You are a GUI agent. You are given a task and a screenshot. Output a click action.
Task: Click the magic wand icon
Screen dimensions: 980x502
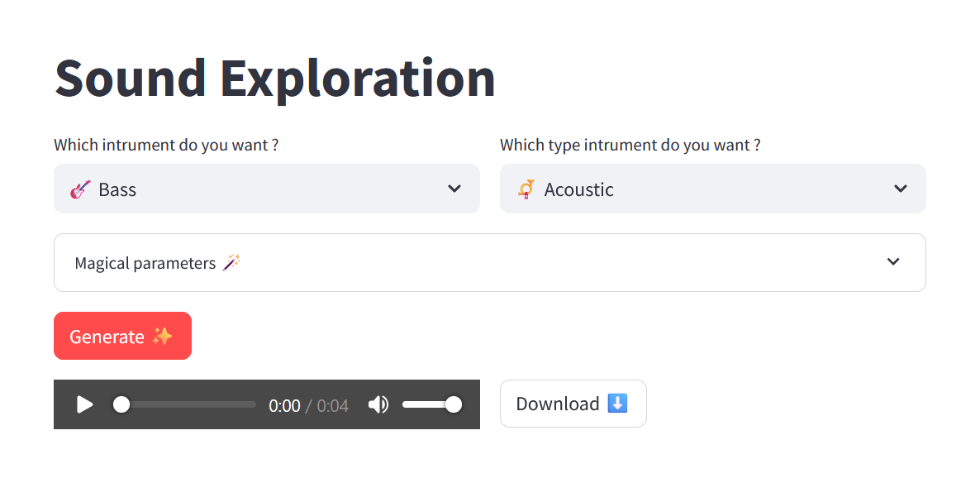coord(232,263)
